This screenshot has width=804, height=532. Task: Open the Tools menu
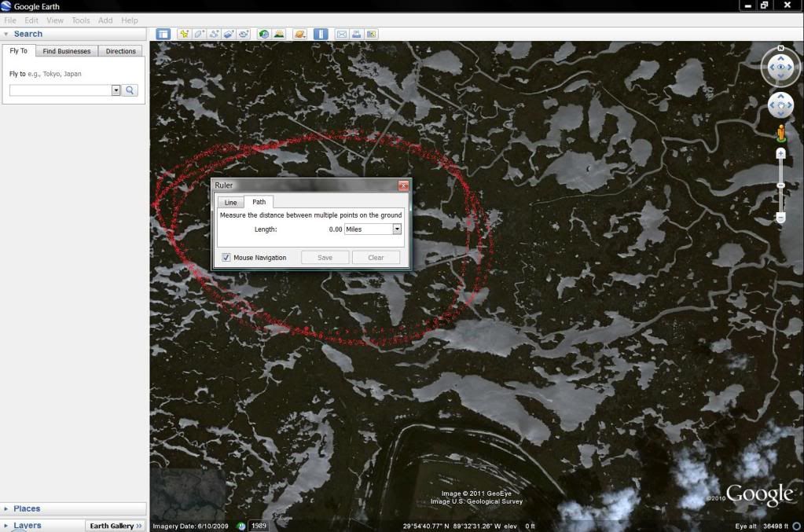[80, 20]
